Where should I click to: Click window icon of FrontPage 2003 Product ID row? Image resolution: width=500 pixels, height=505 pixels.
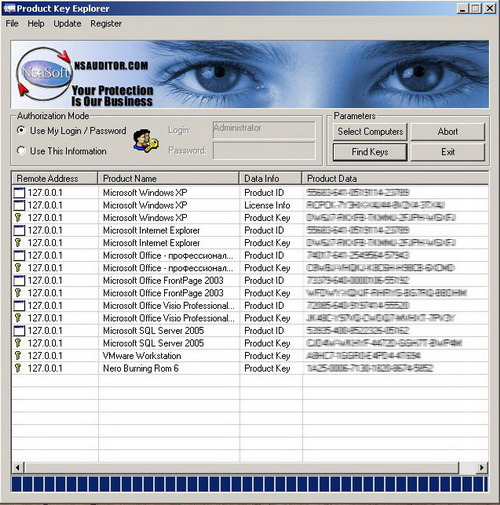coord(19,280)
